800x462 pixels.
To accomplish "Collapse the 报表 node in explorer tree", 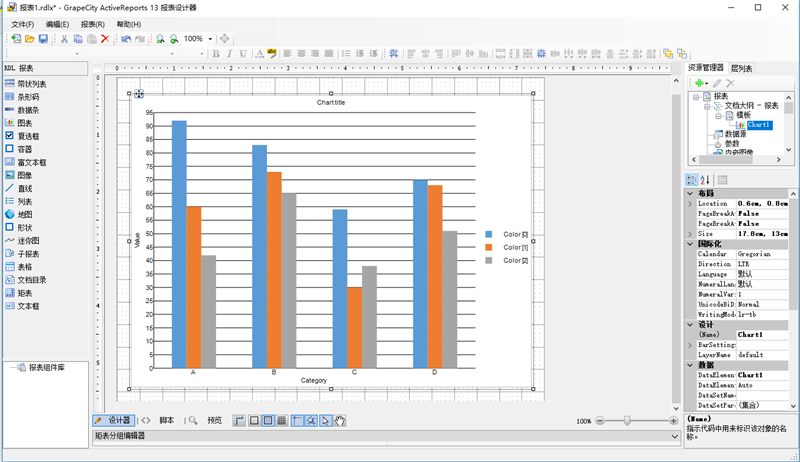I will point(695,97).
